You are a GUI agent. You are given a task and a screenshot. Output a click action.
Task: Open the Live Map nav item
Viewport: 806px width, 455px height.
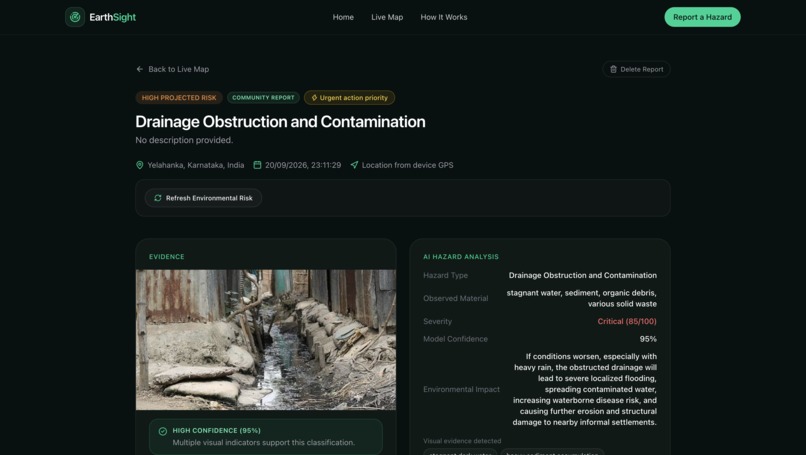387,17
